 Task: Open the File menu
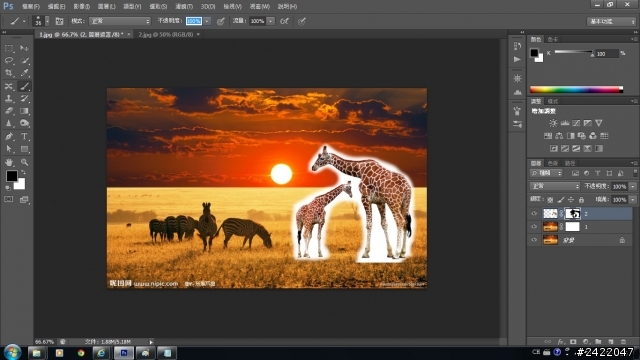click(x=31, y=7)
